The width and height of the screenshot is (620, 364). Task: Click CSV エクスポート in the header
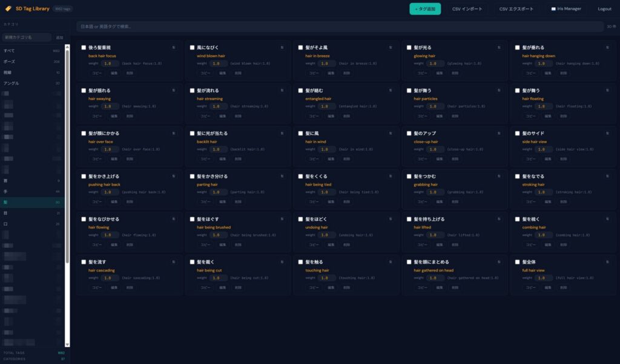[516, 9]
